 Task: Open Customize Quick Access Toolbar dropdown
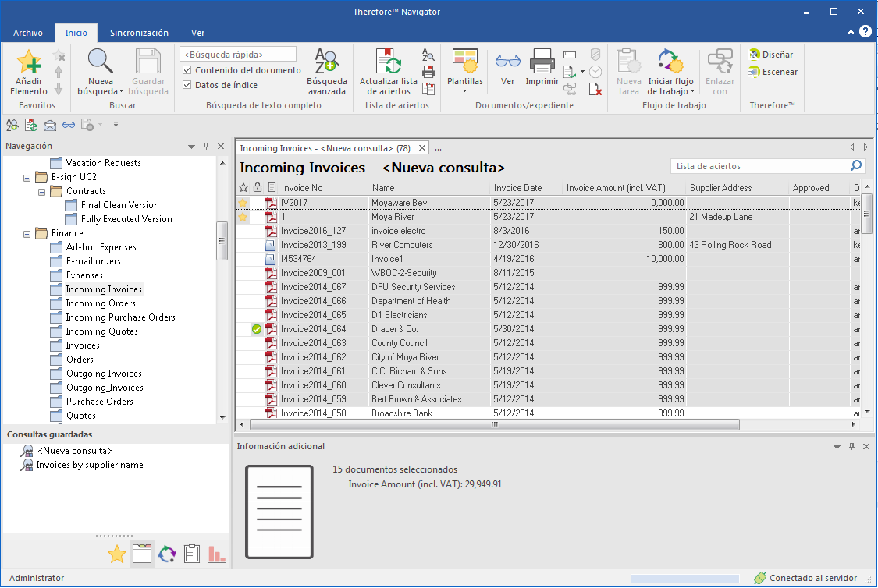[x=116, y=125]
